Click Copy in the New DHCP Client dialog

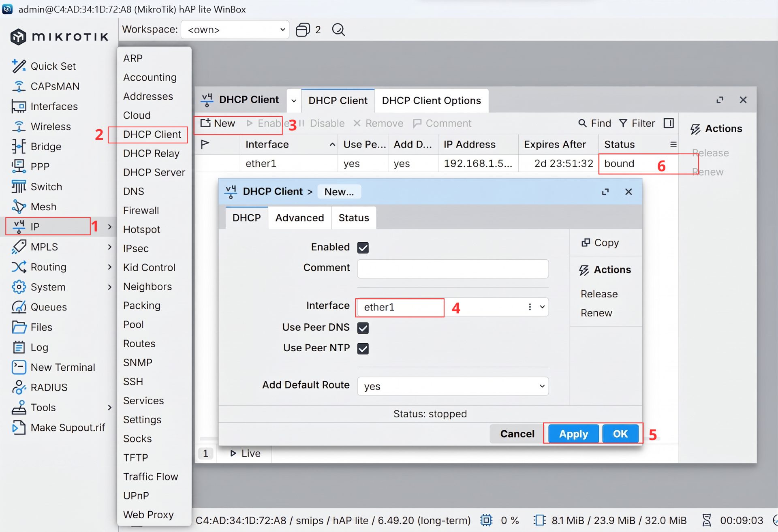point(600,243)
